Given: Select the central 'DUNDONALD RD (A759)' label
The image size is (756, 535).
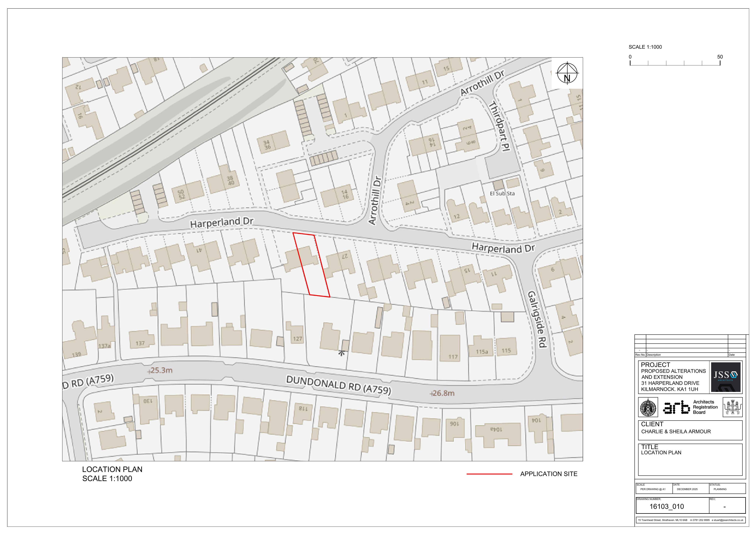Looking at the screenshot, I should (x=339, y=385).
